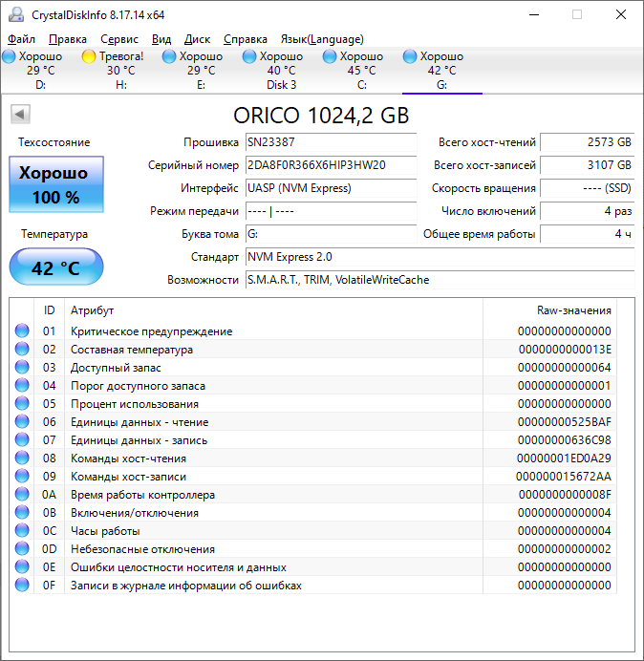644x661 pixels.
Task: Click the Хорошо 100 % health status button
Action: (56, 184)
